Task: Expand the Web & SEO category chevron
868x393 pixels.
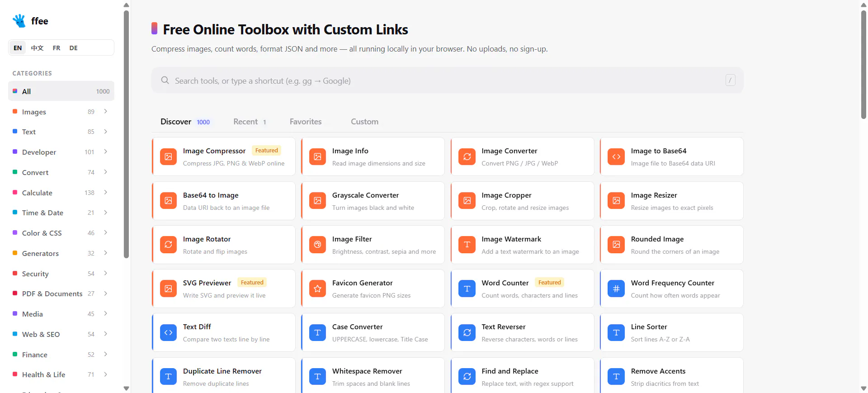Action: [105, 334]
